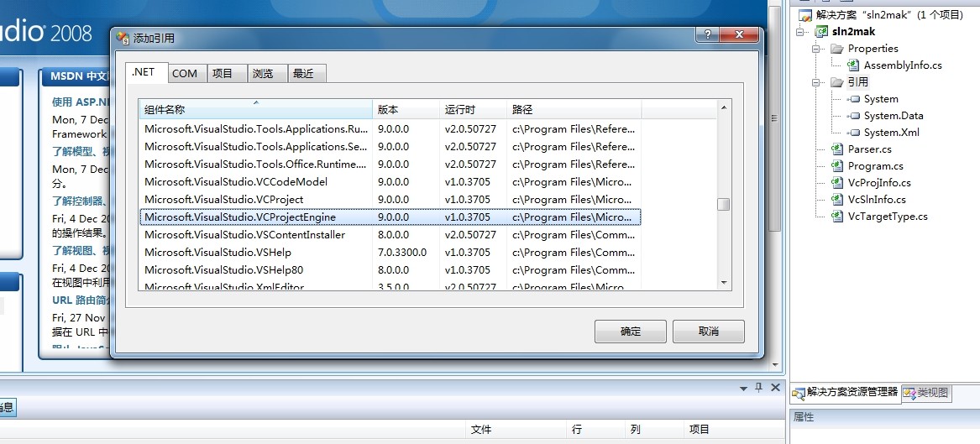Screen dimensions: 980x444
Task: Click the sln2mak solution icon in Solution Explorer
Action: (805, 15)
